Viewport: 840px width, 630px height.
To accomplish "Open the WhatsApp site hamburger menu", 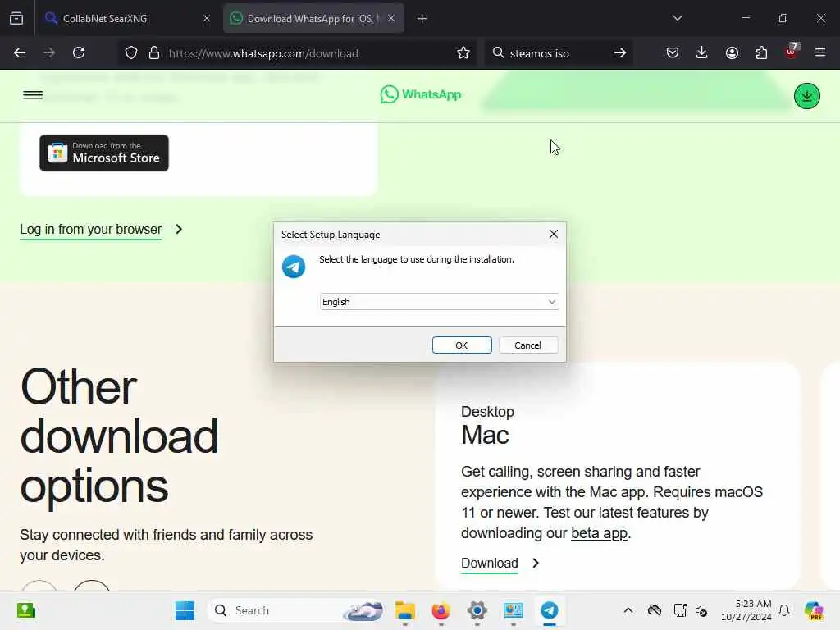I will tap(33, 95).
